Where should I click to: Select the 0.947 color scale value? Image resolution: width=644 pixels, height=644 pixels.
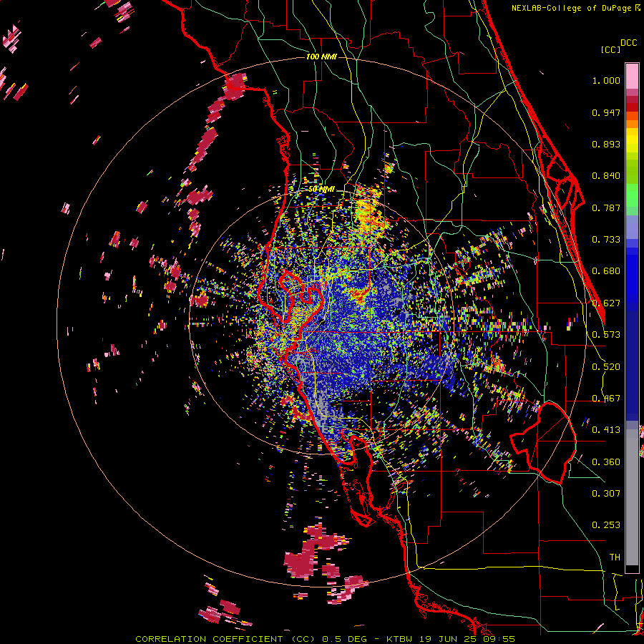click(x=606, y=112)
